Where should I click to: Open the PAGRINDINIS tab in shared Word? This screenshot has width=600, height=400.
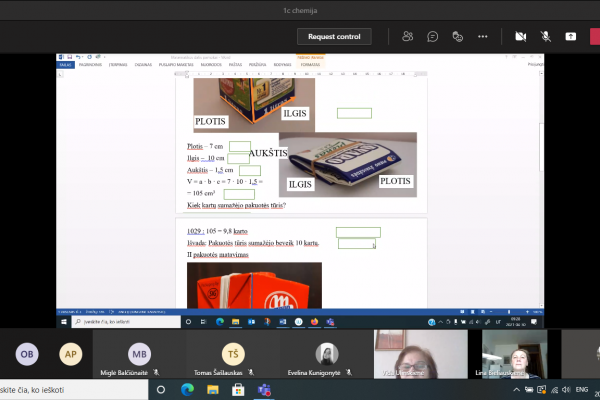click(x=90, y=65)
